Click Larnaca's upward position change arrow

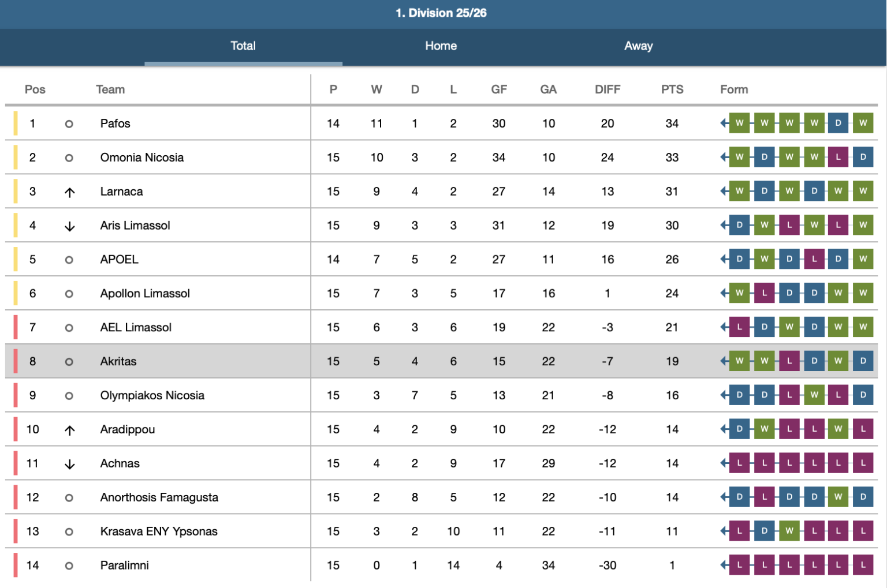click(69, 192)
